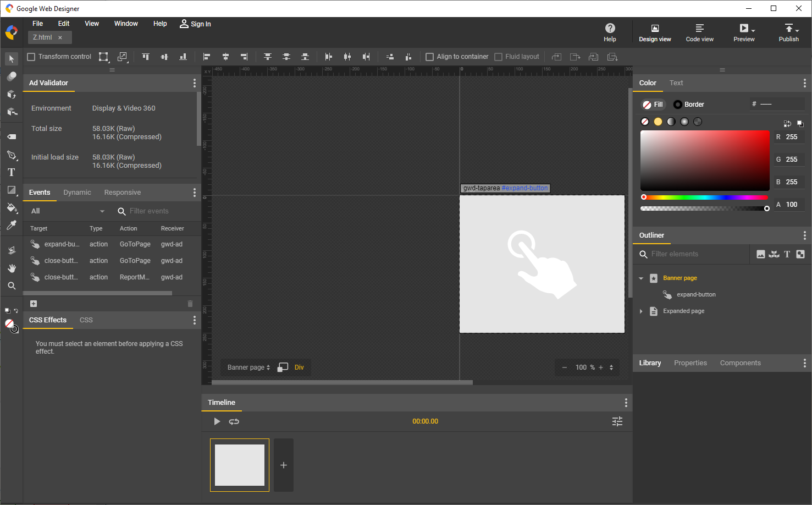Open Color panel options menu
The image size is (812, 505).
click(x=805, y=83)
